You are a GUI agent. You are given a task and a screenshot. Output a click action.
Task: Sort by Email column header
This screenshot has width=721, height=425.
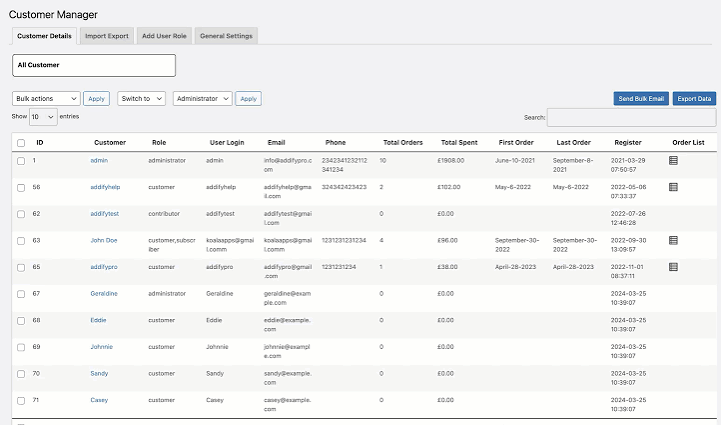pyautogui.click(x=276, y=143)
